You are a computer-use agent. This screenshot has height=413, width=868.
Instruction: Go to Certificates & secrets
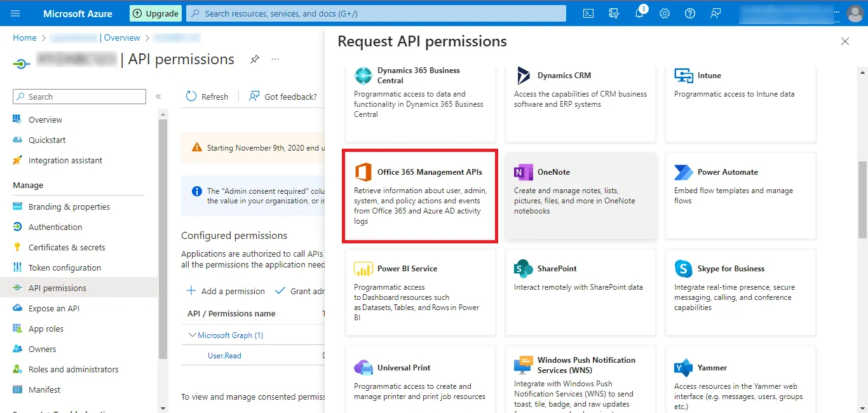click(67, 247)
